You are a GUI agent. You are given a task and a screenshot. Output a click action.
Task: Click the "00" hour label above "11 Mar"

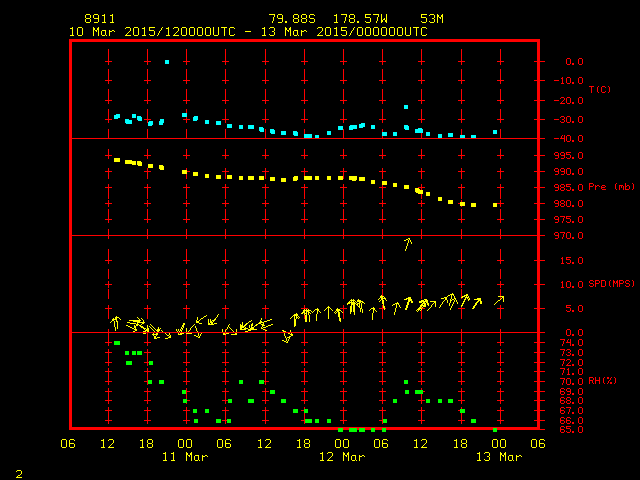click(185, 444)
